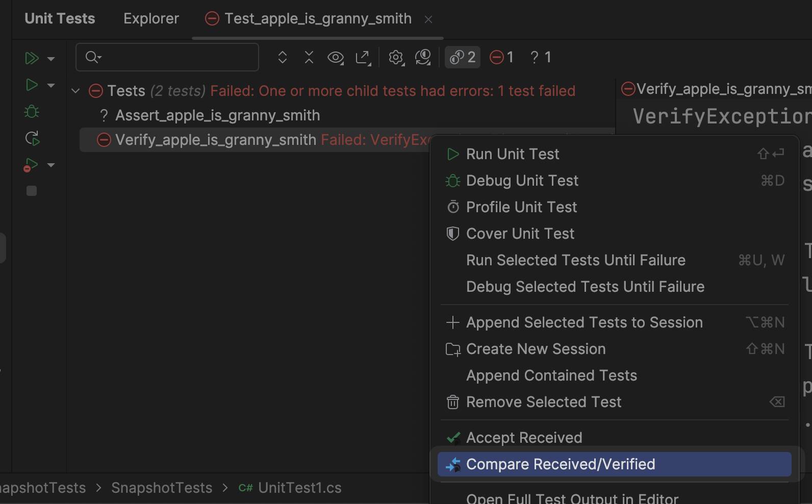This screenshot has width=812, height=504.
Task: Toggle the unknown tests filter showing 1
Action: (x=541, y=57)
